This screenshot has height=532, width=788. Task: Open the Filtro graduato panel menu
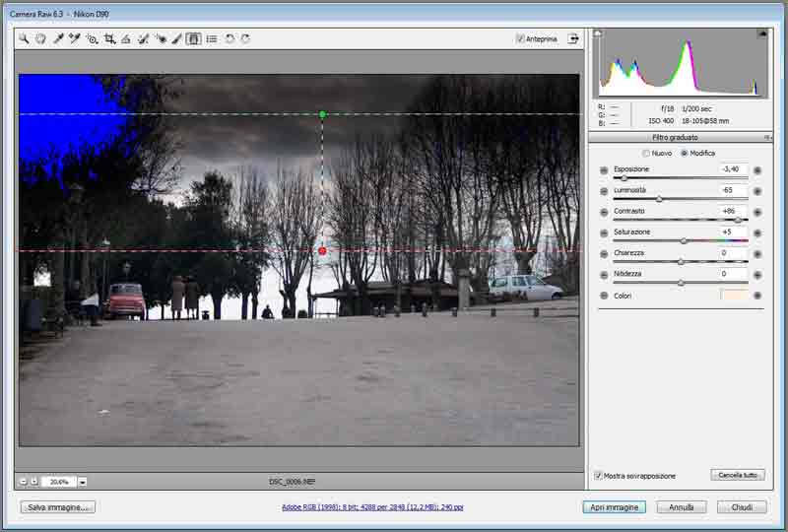click(x=766, y=137)
